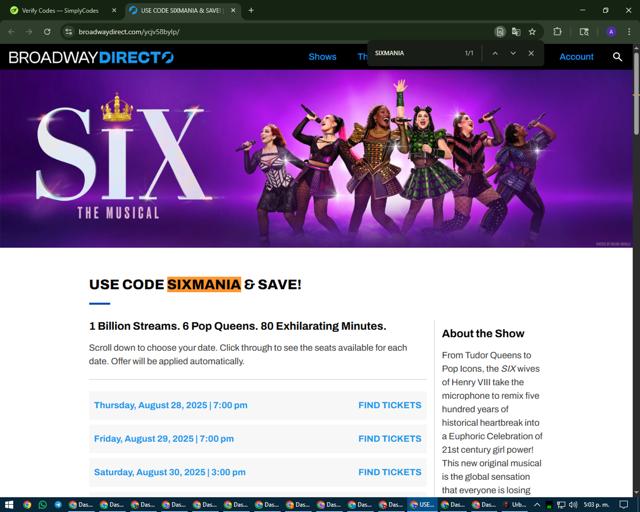Click the Broadway Direct logo
This screenshot has height=512, width=640.
[91, 57]
